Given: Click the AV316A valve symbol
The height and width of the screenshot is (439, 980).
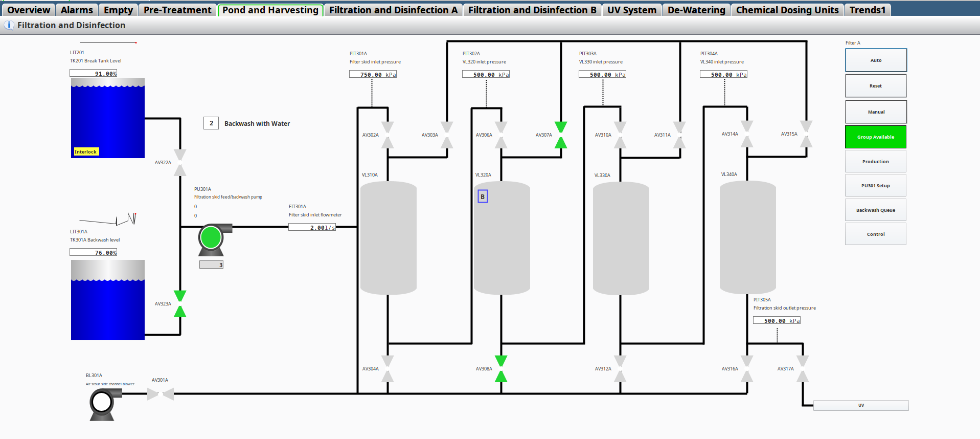Looking at the screenshot, I should (x=747, y=368).
